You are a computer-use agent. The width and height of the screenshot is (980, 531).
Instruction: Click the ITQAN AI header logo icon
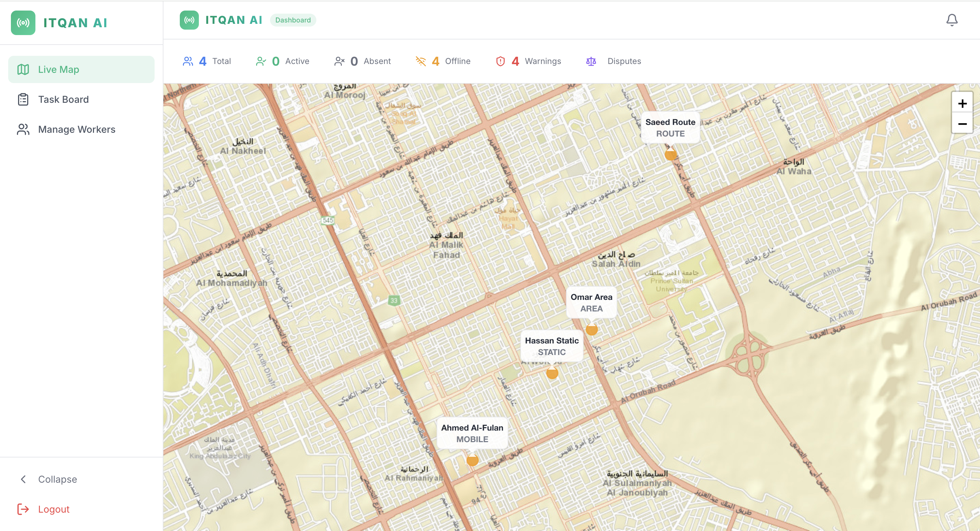189,20
